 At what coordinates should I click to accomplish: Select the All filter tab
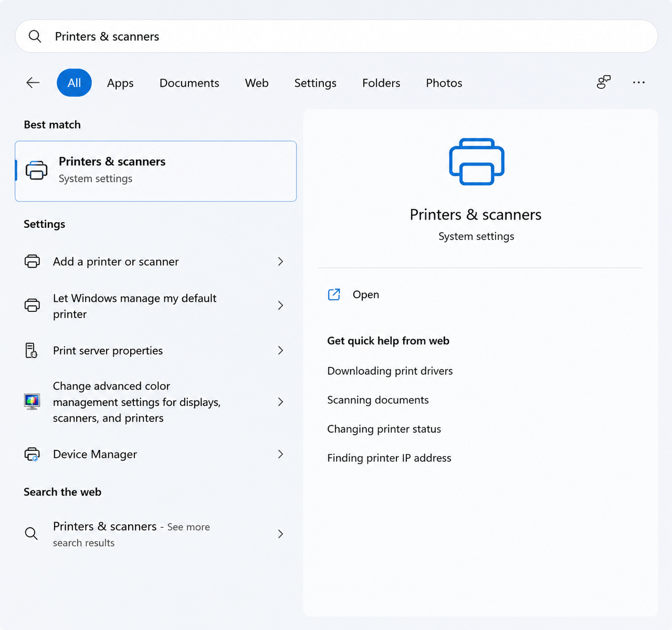(x=74, y=83)
